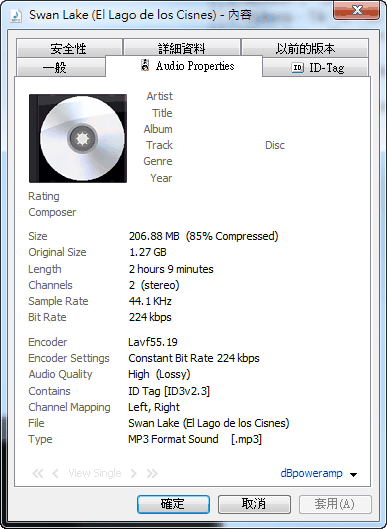This screenshot has height=529, width=387.
Task: Open the dBpoweramp link
Action: (311, 473)
